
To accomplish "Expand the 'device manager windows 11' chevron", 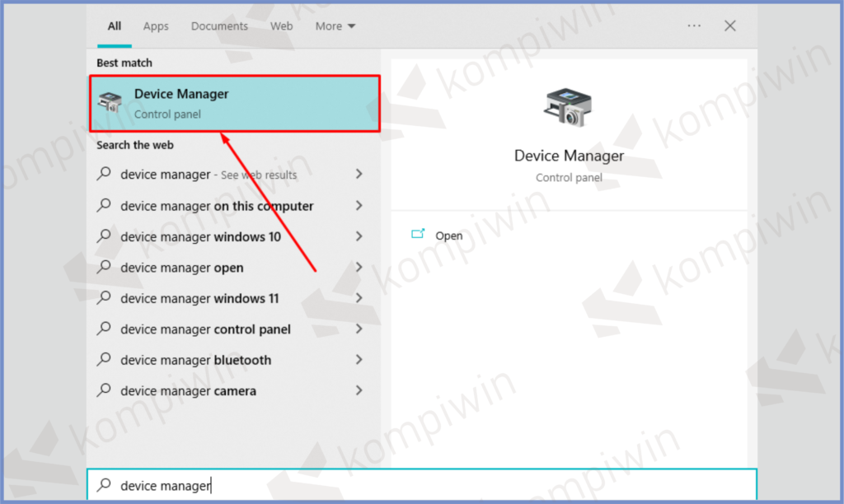I will [x=359, y=298].
